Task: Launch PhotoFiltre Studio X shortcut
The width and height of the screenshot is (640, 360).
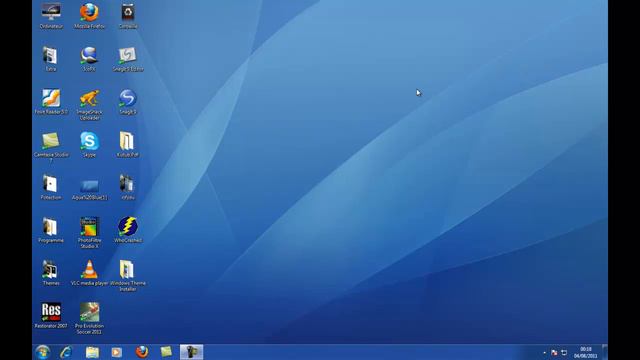Action: (x=89, y=233)
